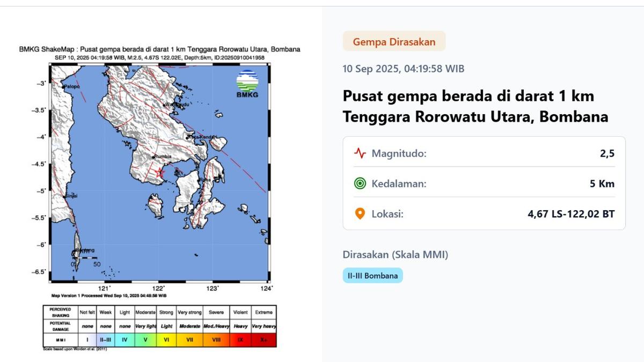Click the earthquake location headline
The width and height of the screenshot is (644, 362).
[475, 106]
